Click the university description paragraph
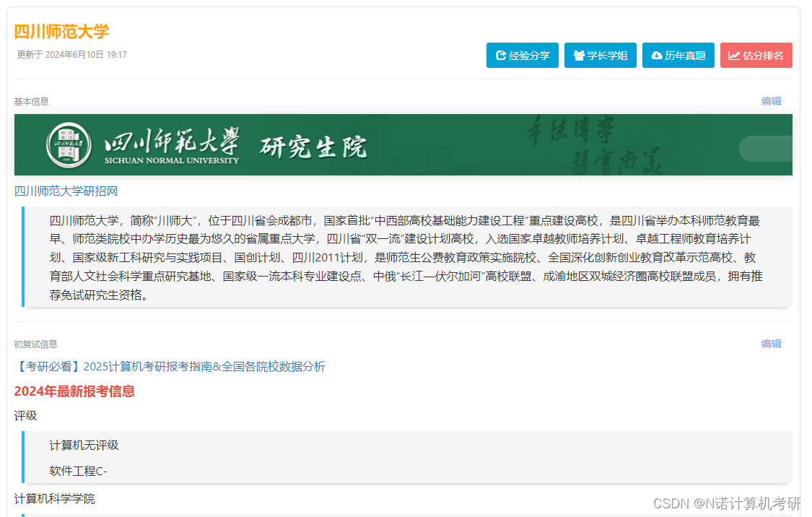 406,258
